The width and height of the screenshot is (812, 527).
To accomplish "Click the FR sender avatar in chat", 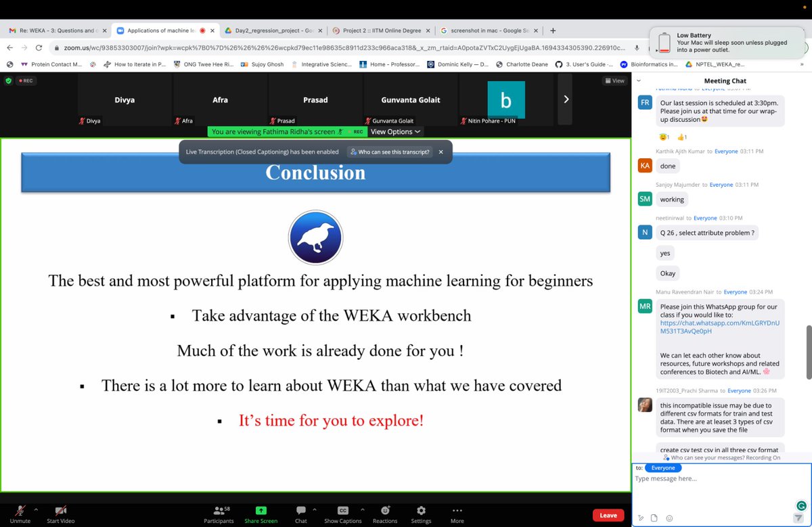I will (645, 102).
